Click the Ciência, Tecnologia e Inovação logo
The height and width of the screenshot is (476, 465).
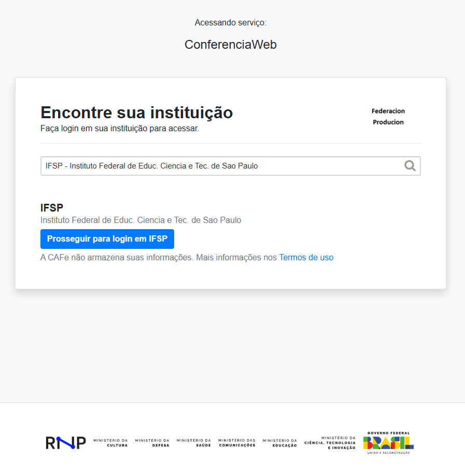tap(330, 442)
